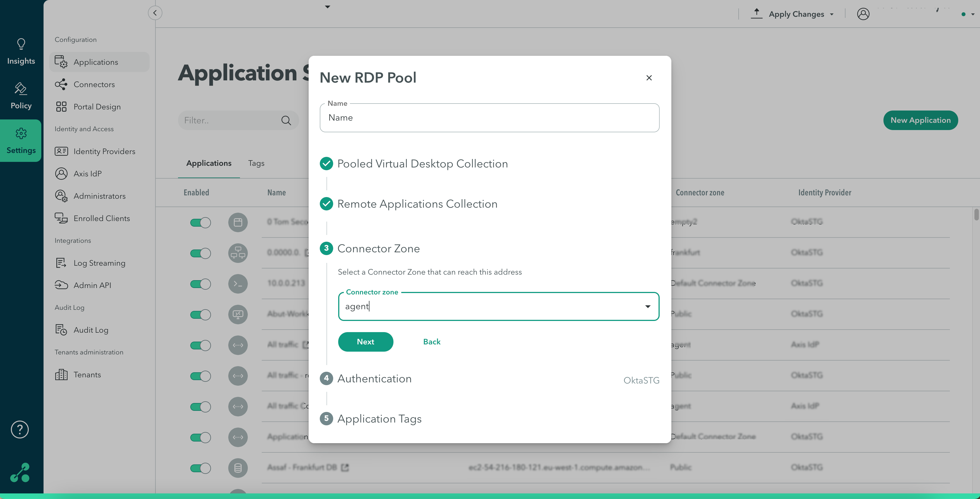Viewport: 980px width, 499px height.
Task: Open Connectors settings icon
Action: coord(61,85)
